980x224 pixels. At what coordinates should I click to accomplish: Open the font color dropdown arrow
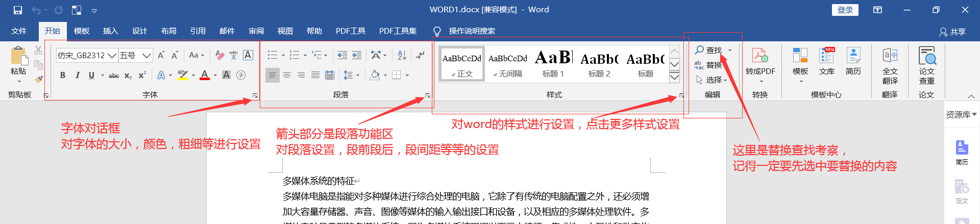click(215, 76)
